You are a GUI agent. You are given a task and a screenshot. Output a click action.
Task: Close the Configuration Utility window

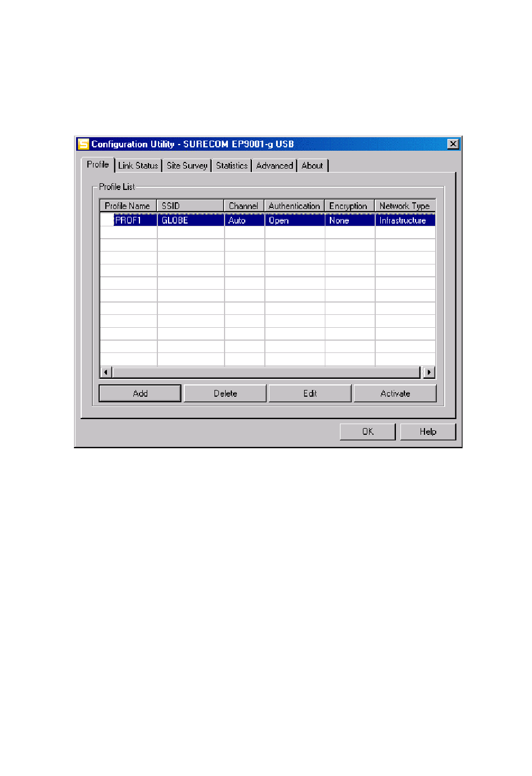[453, 144]
